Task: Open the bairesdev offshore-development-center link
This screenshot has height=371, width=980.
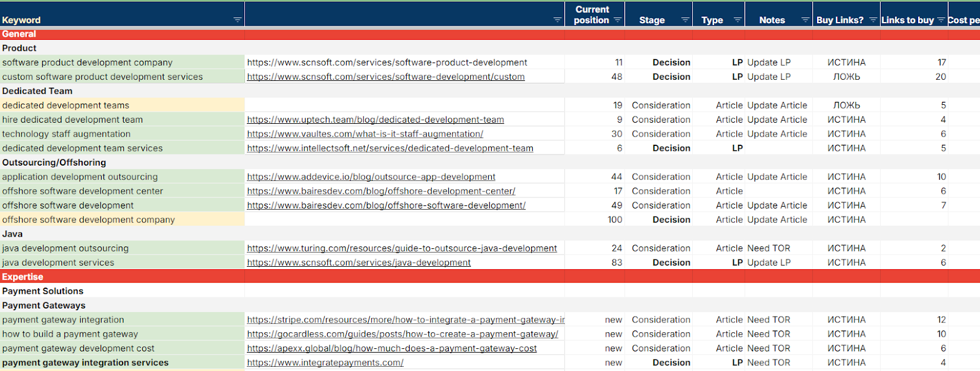Action: [x=381, y=191]
